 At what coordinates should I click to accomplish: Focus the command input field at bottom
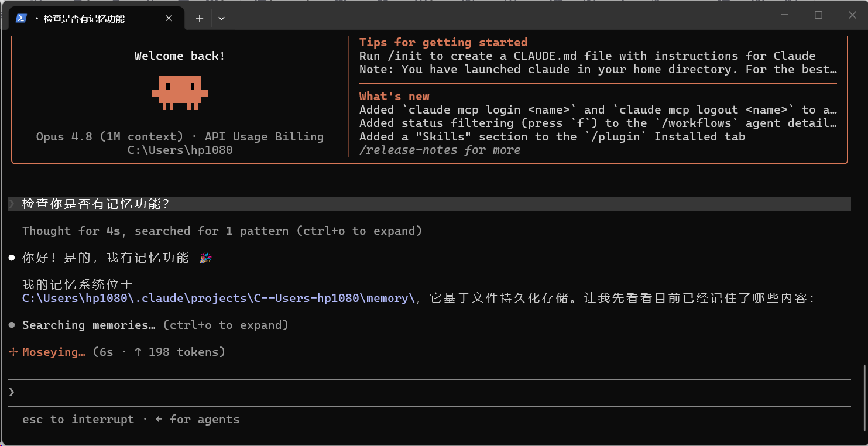coord(430,392)
